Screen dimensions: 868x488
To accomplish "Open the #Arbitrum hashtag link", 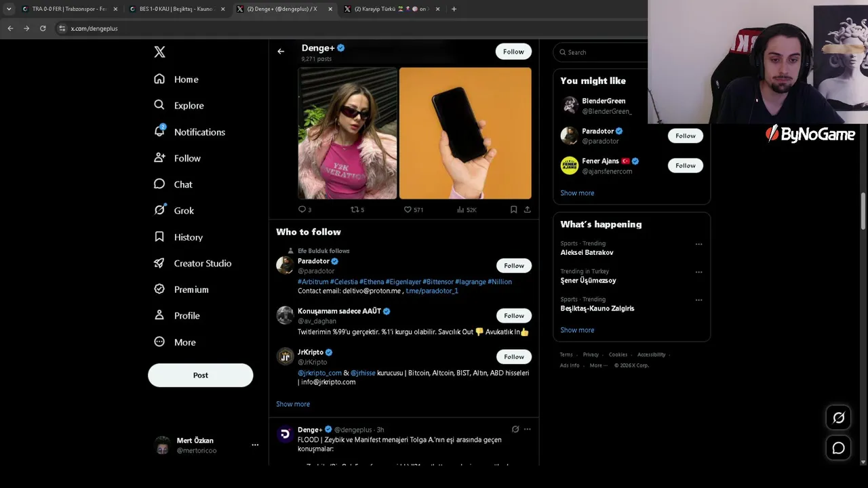I will pos(313,282).
